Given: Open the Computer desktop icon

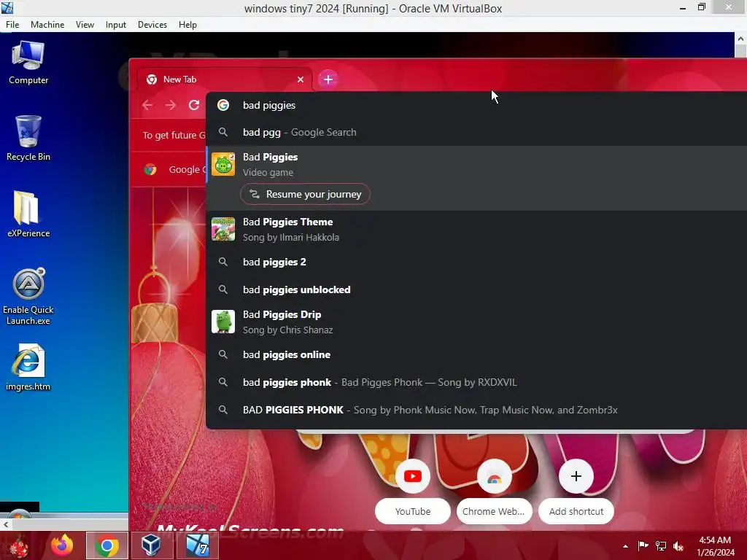Looking at the screenshot, I should tap(28, 63).
